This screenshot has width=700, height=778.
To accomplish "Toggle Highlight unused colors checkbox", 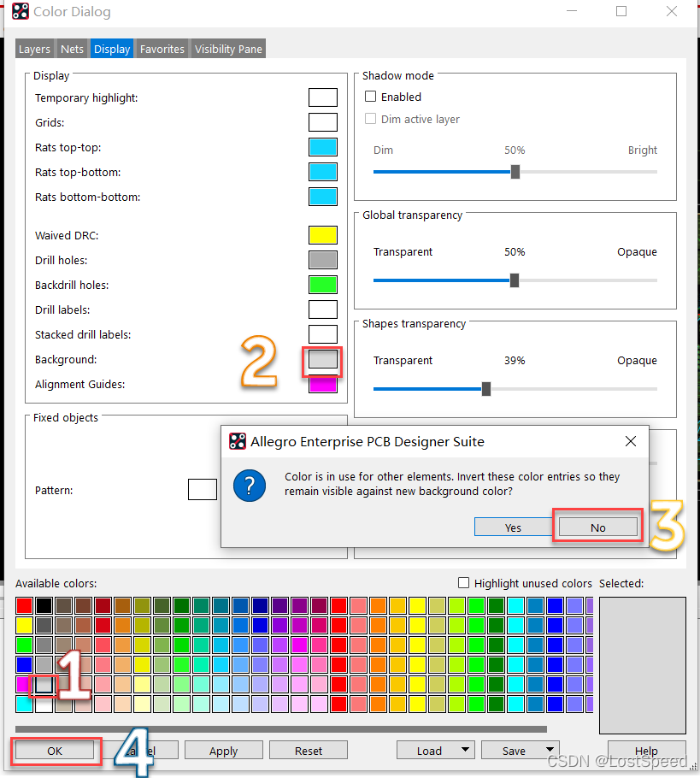I will (464, 583).
